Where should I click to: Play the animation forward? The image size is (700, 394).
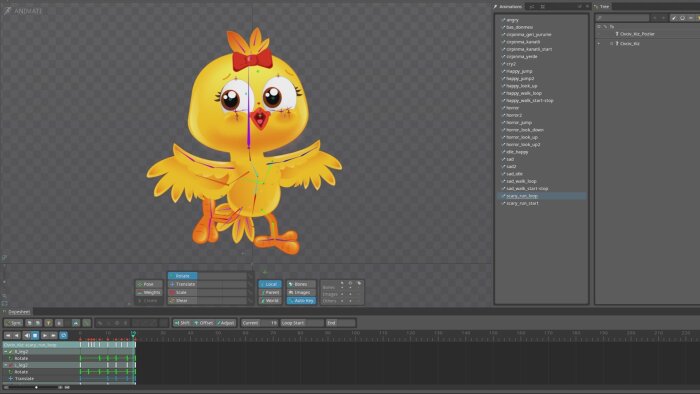point(45,335)
